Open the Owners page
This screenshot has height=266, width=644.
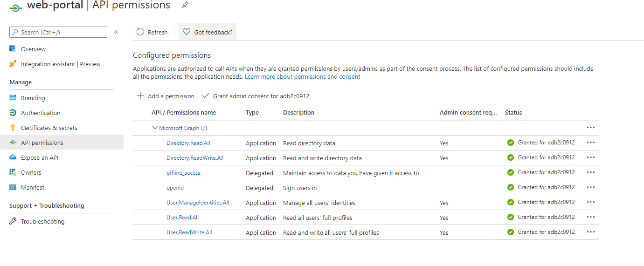pos(31,172)
